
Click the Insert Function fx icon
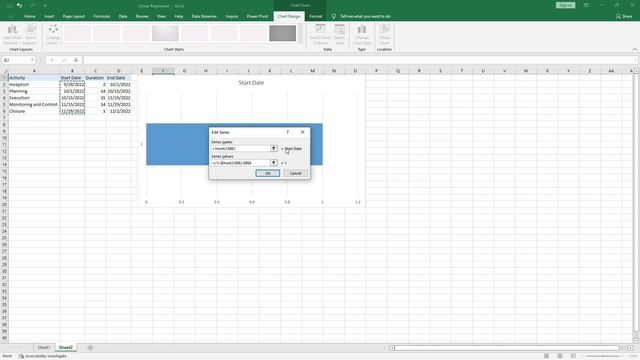76,60
